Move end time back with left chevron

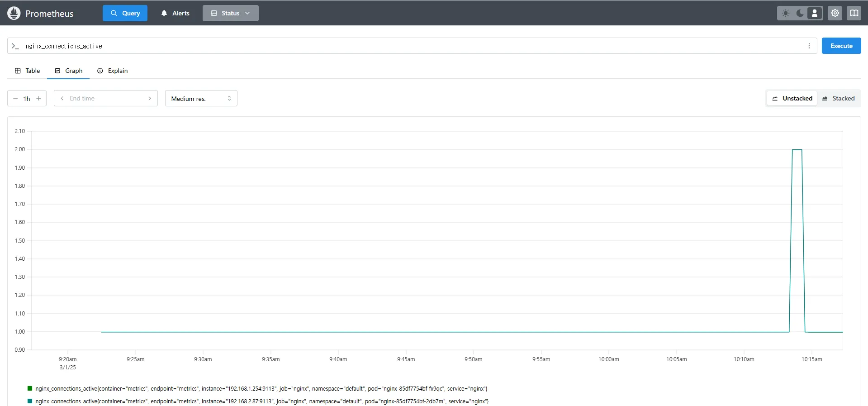click(62, 98)
